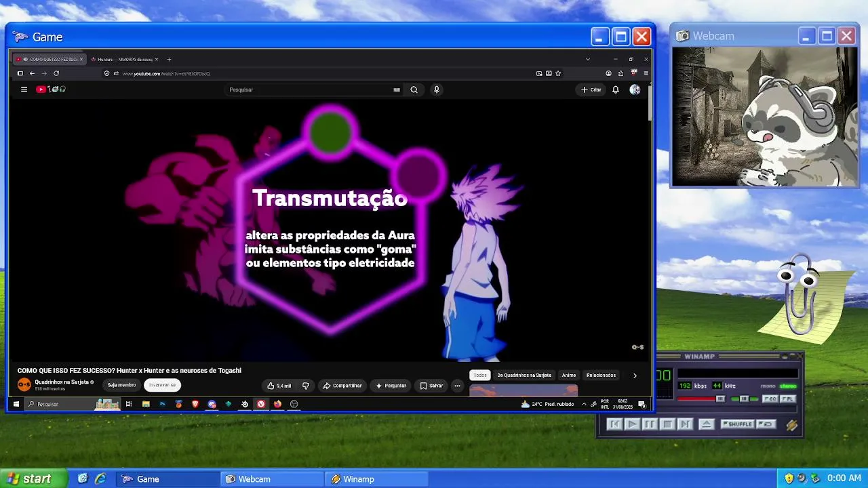This screenshot has height=488, width=868.
Task: Toggle Winamp repeat mode
Action: (x=766, y=424)
